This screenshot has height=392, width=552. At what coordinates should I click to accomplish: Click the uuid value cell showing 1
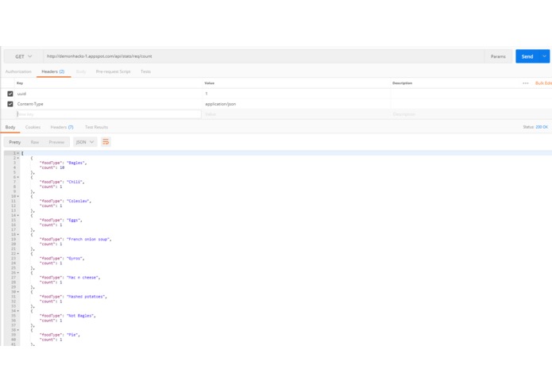pos(296,94)
